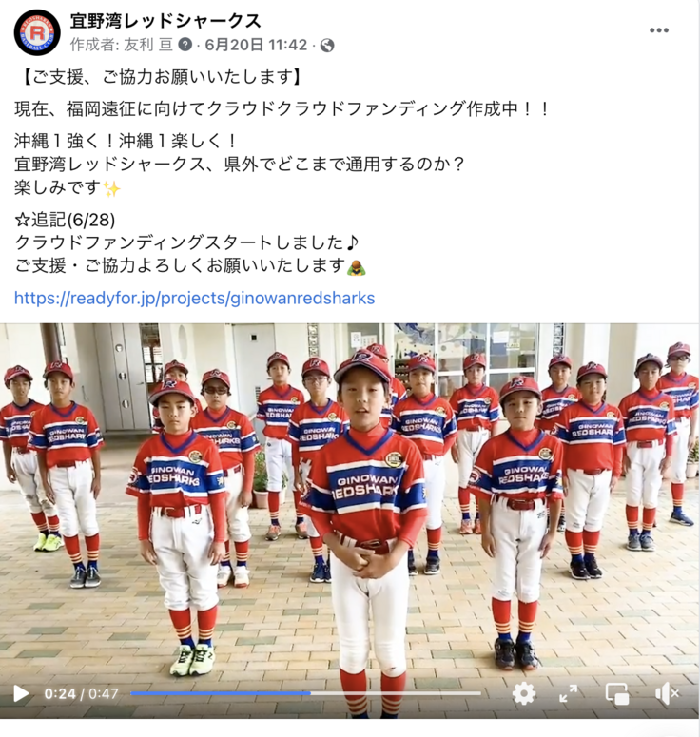Viewport: 700px width, 737px height.
Task: Open the readyfor.jp ginowanredsharks project link
Action: tap(195, 298)
